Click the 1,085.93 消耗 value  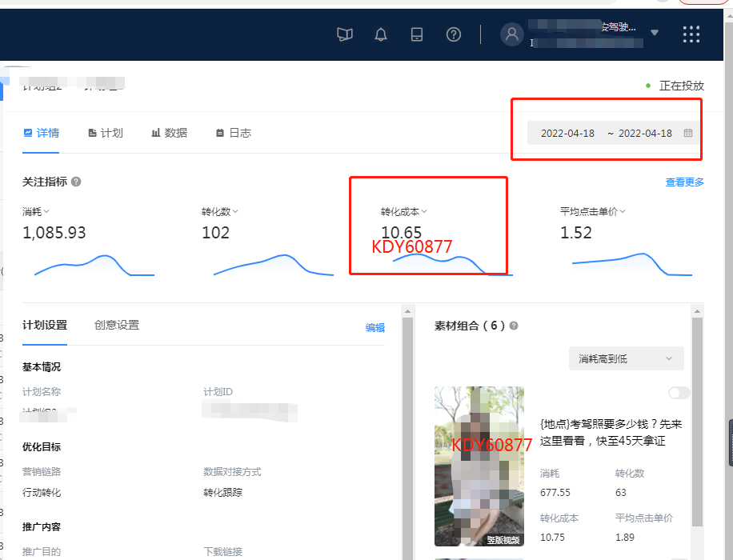point(54,233)
